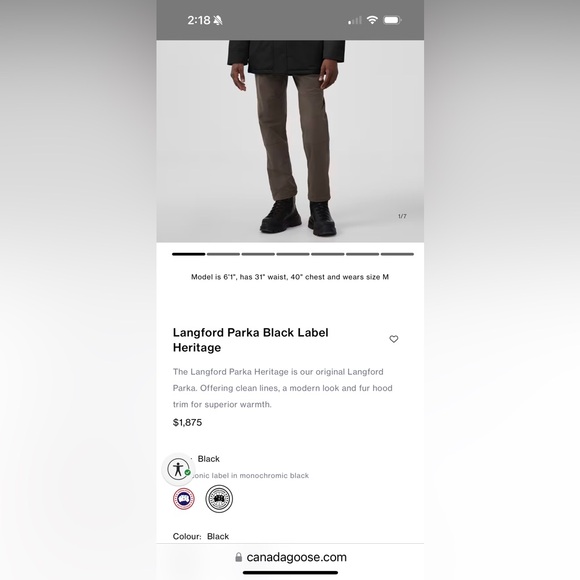The width and height of the screenshot is (580, 580).
Task: Add parka to wishlist with heart icon
Action: (x=394, y=339)
